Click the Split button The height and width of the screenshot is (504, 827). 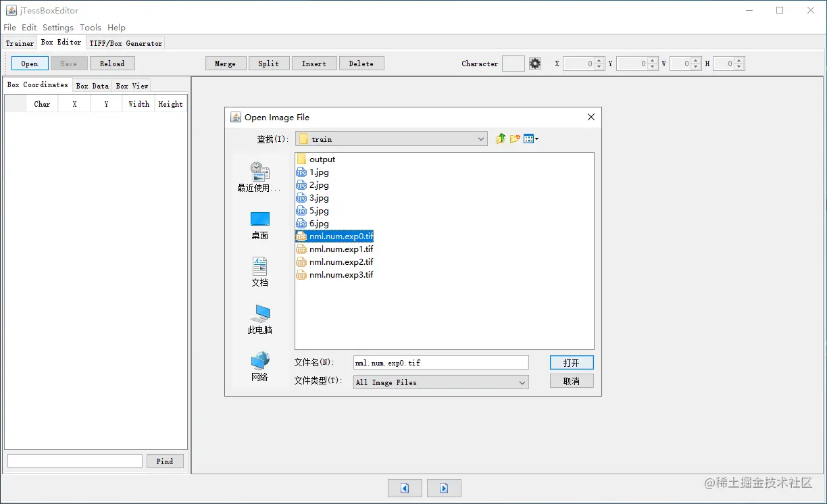point(269,64)
